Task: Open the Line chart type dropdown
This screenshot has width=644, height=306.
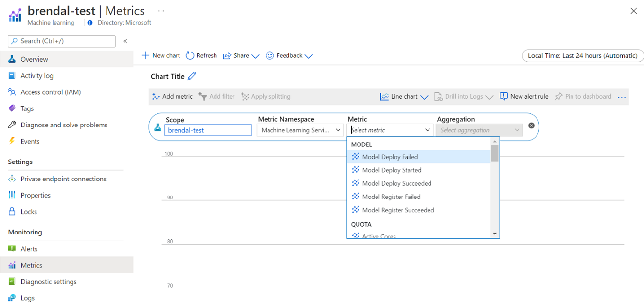Action: [404, 96]
